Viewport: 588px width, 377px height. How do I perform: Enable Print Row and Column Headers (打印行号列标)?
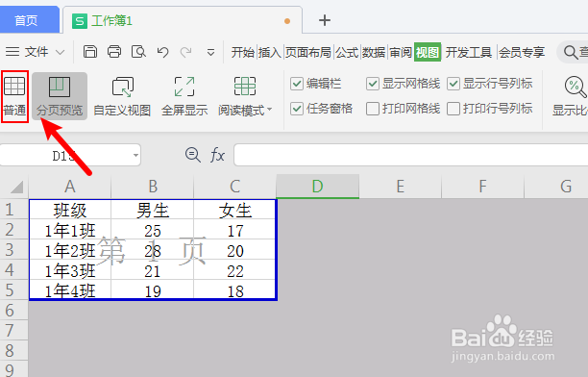pyautogui.click(x=453, y=109)
